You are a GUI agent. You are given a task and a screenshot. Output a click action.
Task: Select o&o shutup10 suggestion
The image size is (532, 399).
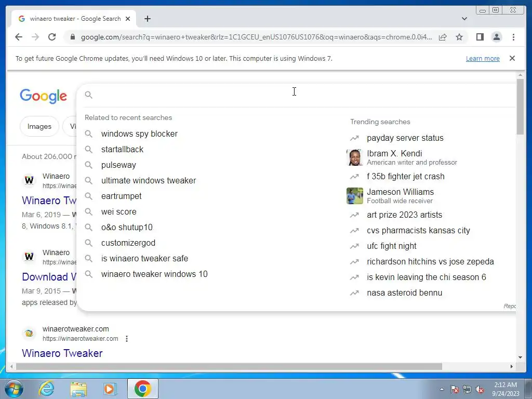[127, 228]
